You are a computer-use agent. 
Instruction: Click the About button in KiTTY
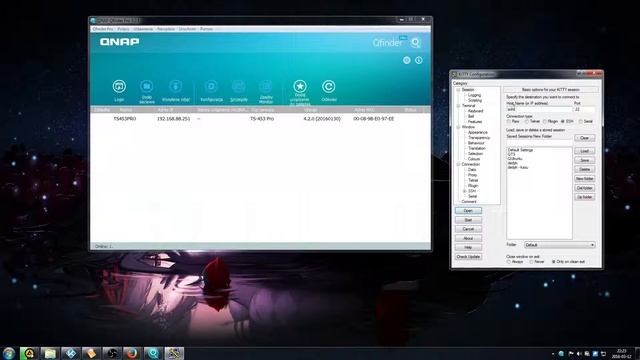coord(468,238)
